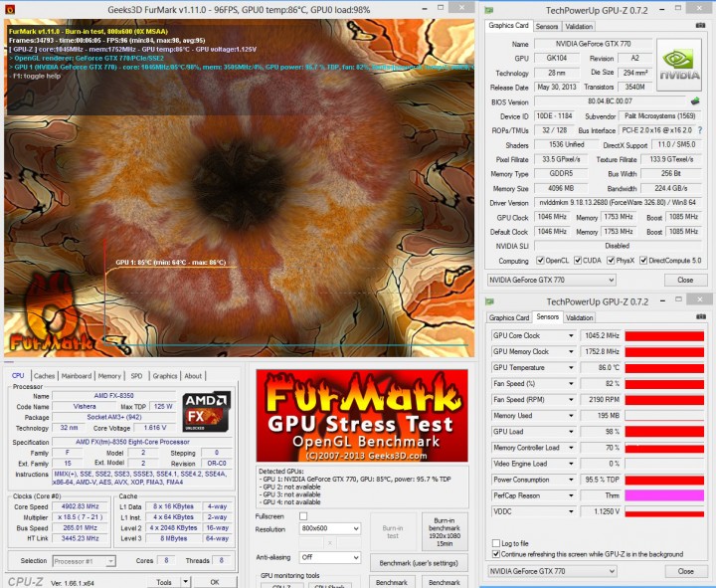
Task: Open the Memory Controller Load sensor dropdown
Action: pyautogui.click(x=571, y=448)
